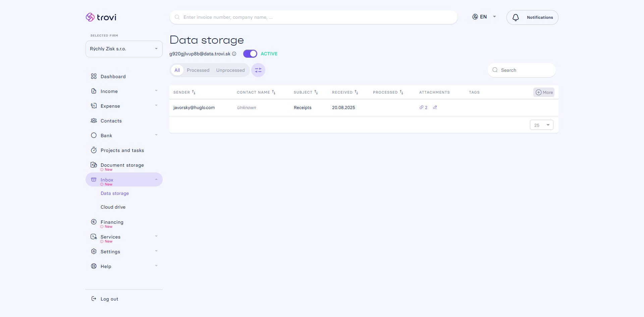
Task: Open Cloud drive submenu item
Action: [113, 207]
